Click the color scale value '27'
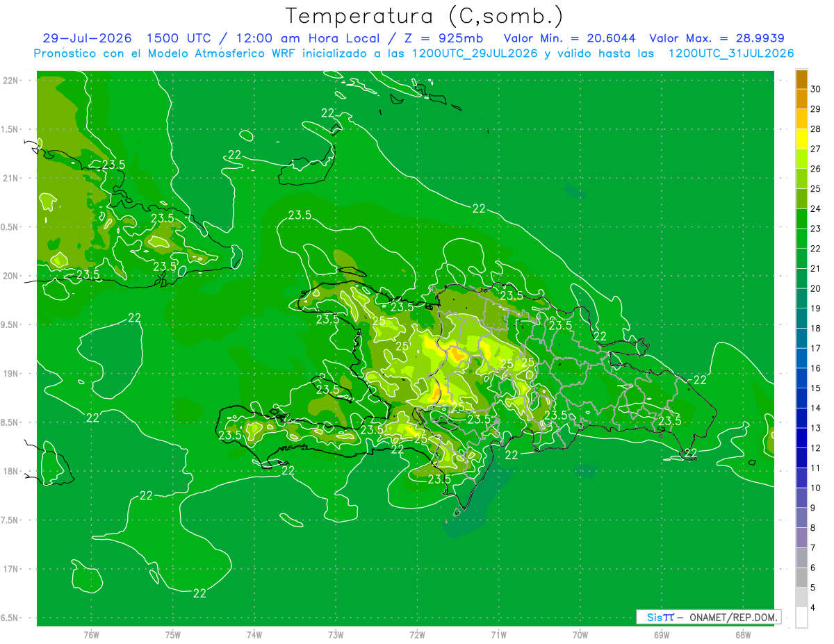Viewport: 834px width, 644px height. (x=817, y=149)
